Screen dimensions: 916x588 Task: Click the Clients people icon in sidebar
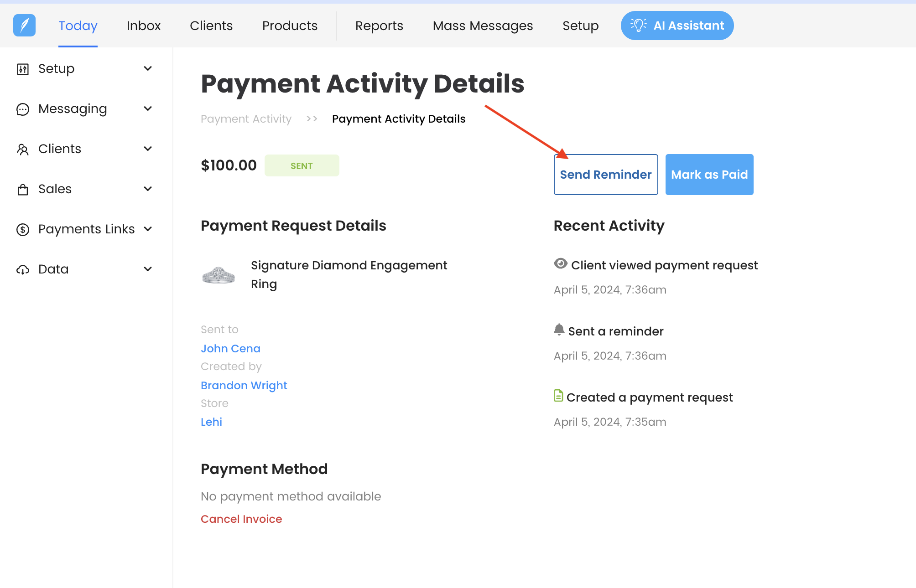click(22, 149)
